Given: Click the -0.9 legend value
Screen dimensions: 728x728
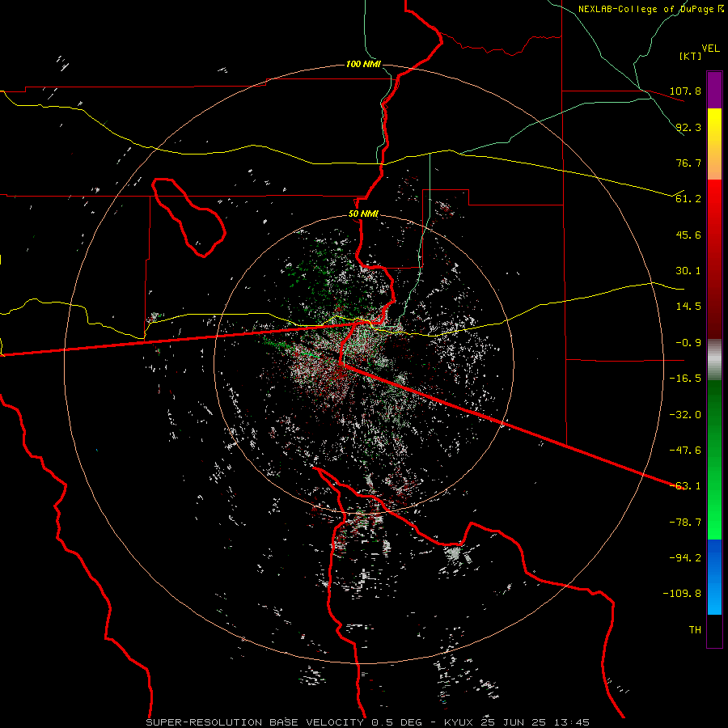Looking at the screenshot, I should pos(688,343).
